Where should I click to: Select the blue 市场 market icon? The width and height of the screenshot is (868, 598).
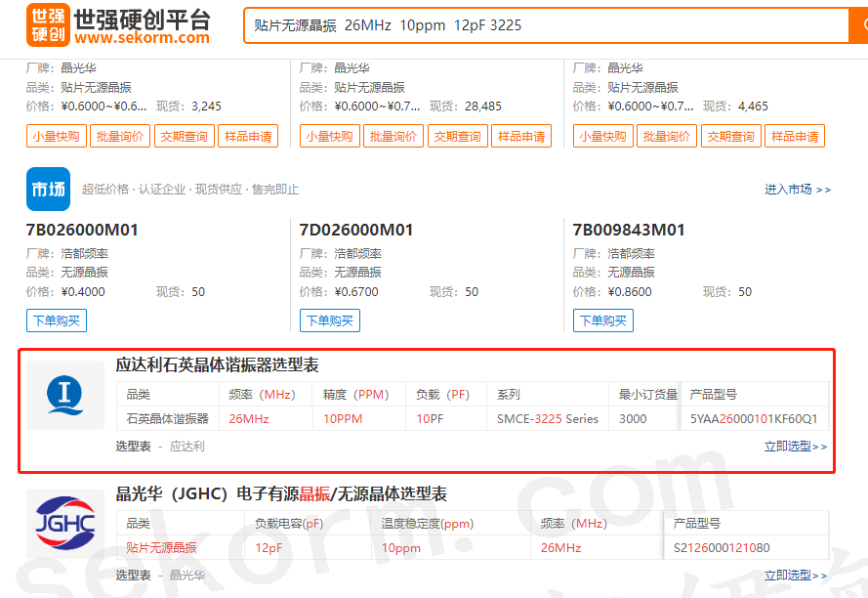pos(48,189)
